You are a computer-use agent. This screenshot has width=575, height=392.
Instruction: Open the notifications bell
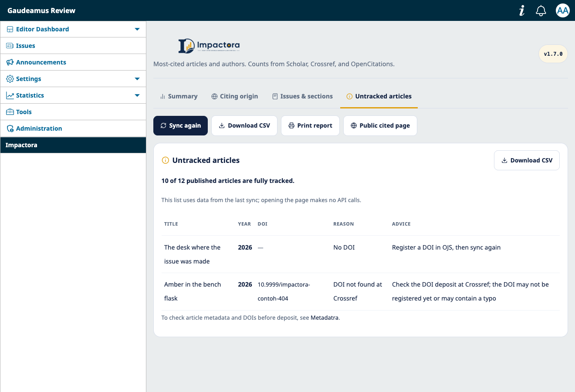[541, 10]
